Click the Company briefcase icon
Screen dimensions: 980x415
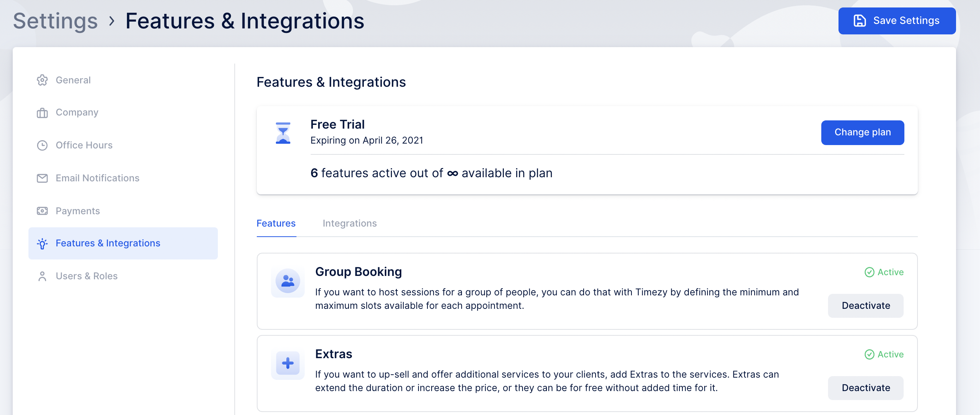(42, 113)
